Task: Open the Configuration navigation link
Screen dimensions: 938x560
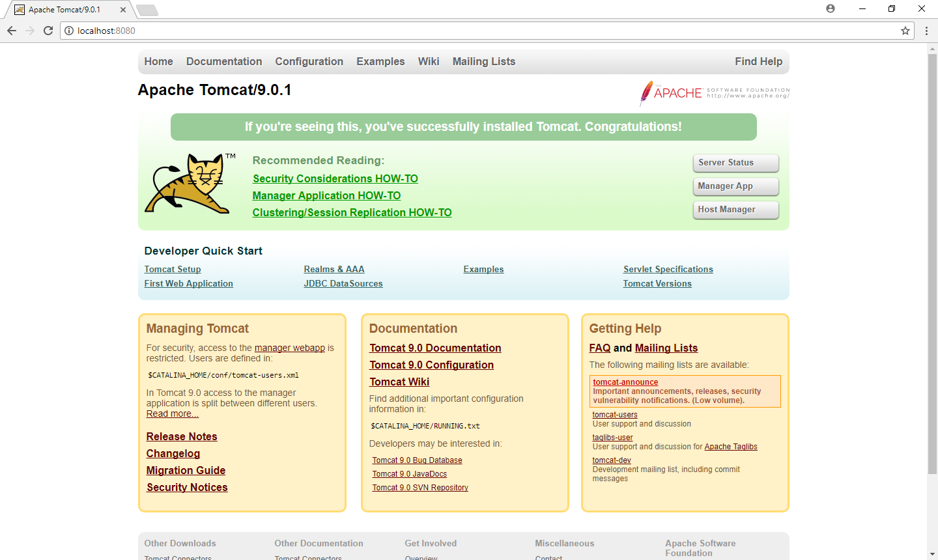Action: [x=309, y=61]
